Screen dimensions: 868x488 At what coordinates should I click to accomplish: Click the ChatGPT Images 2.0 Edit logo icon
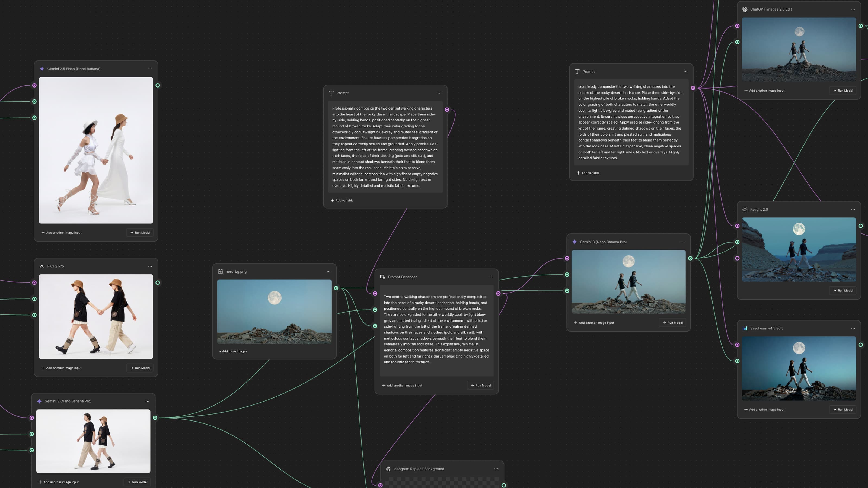(745, 9)
